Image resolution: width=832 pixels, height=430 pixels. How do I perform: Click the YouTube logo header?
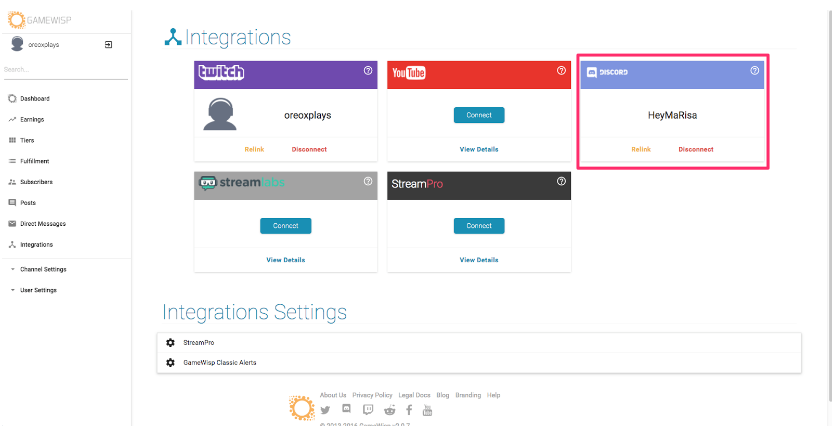point(409,73)
